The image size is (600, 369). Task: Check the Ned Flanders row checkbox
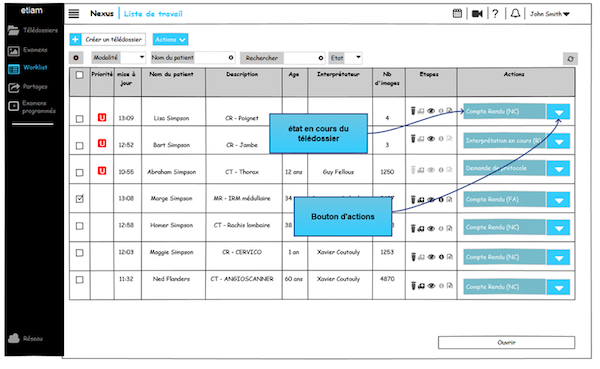pos(80,280)
